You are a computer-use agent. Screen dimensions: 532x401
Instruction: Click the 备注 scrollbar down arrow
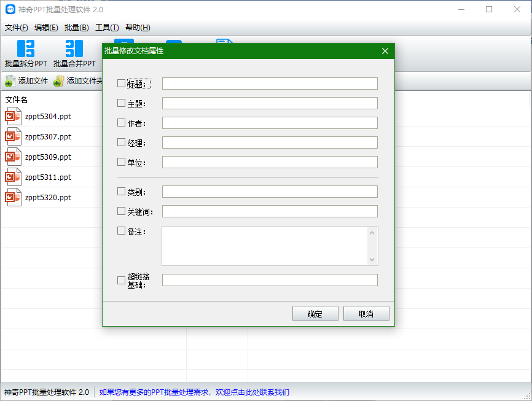pos(372,260)
